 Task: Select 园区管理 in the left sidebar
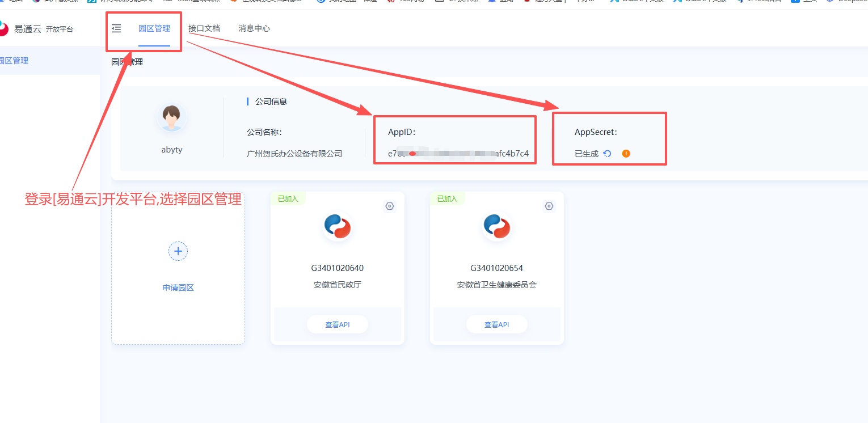(14, 61)
